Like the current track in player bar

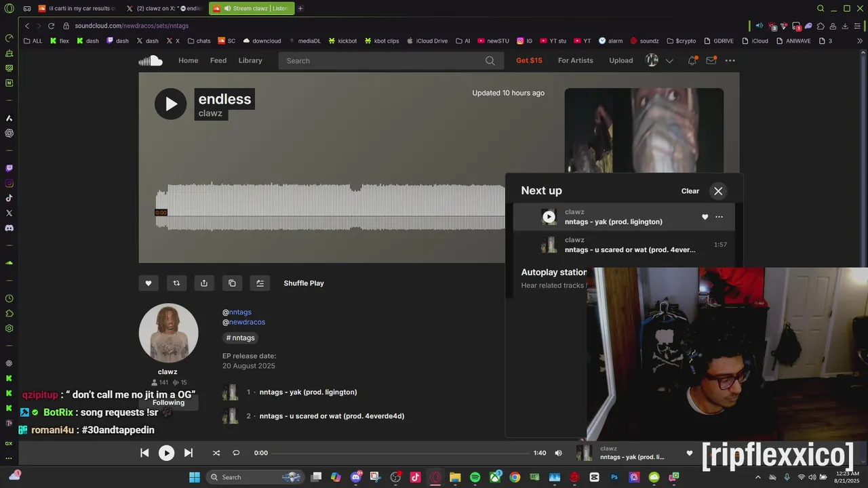coord(690,453)
